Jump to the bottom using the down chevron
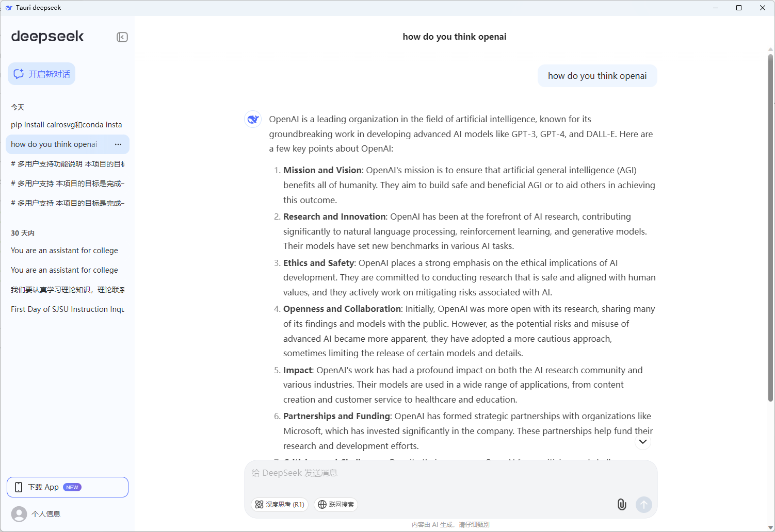The image size is (775, 532). [x=642, y=442]
